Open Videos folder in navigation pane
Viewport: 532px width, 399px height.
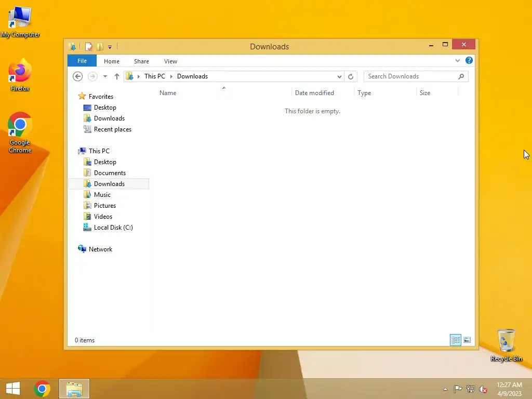point(103,217)
